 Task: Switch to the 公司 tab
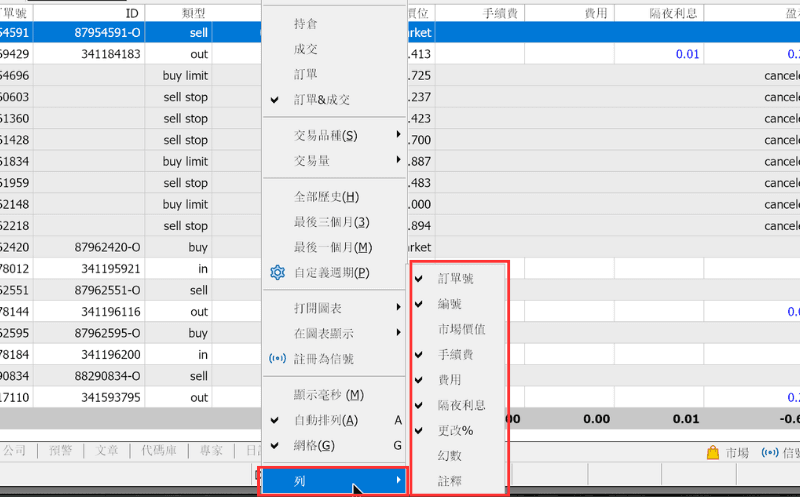point(14,451)
